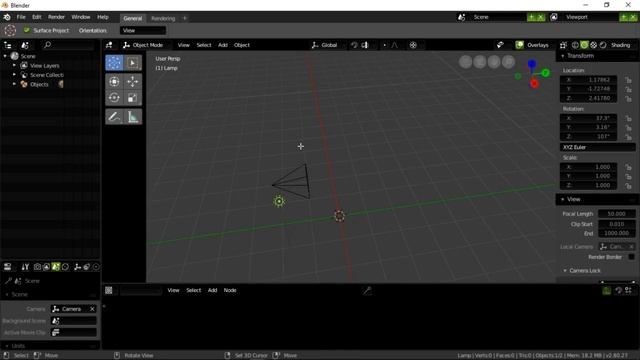The height and width of the screenshot is (360, 640).
Task: Expand Objects in outliner
Action: 14,84
